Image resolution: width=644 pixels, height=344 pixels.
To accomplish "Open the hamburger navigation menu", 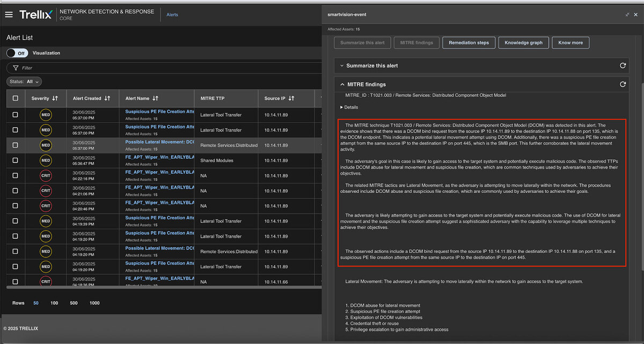I will coord(9,14).
